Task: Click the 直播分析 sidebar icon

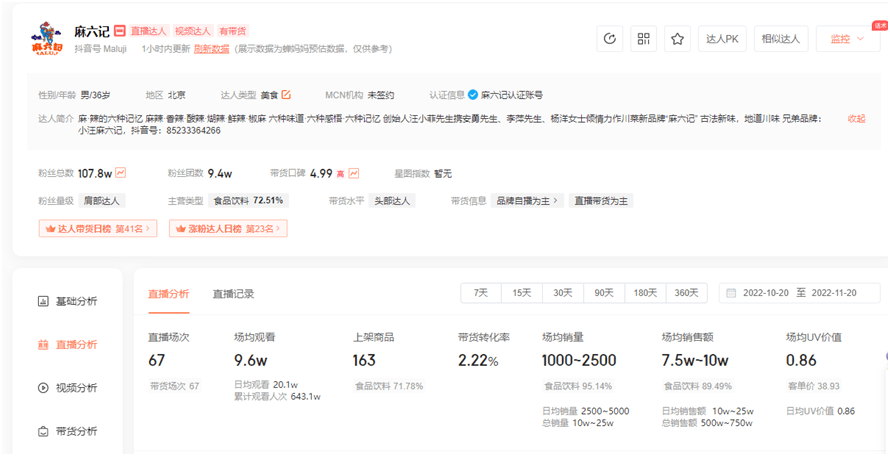Action: click(x=43, y=345)
